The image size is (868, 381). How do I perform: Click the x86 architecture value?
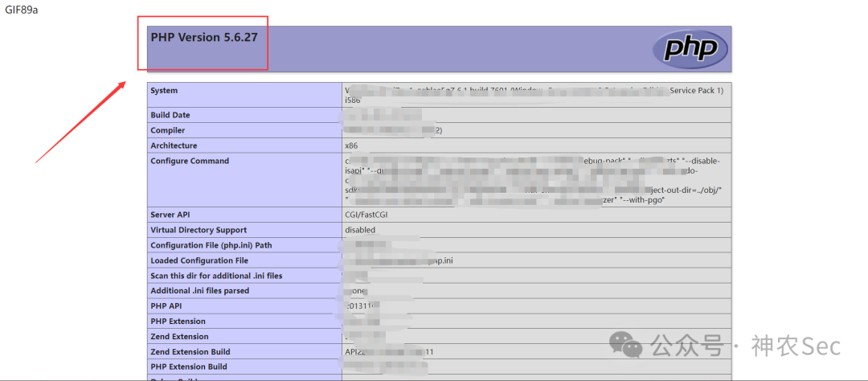[352, 145]
